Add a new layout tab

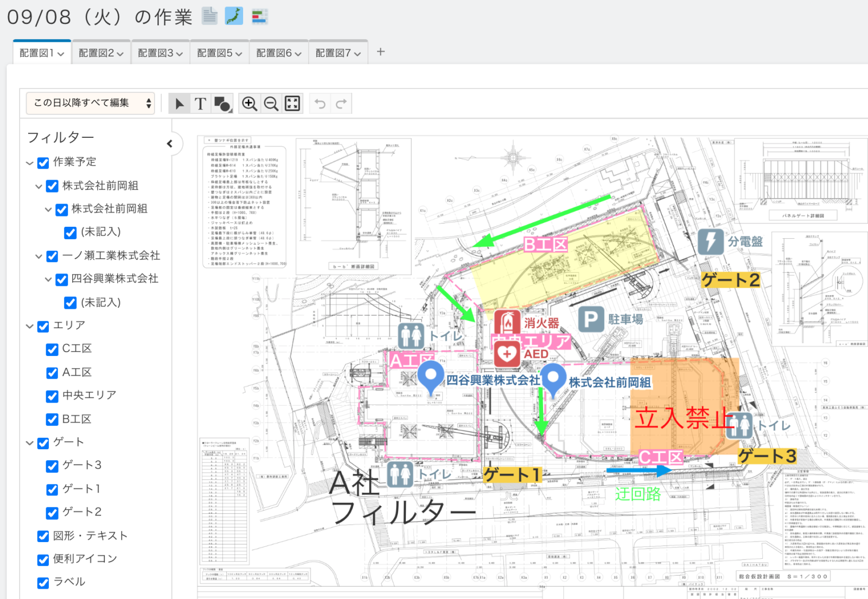(x=381, y=52)
